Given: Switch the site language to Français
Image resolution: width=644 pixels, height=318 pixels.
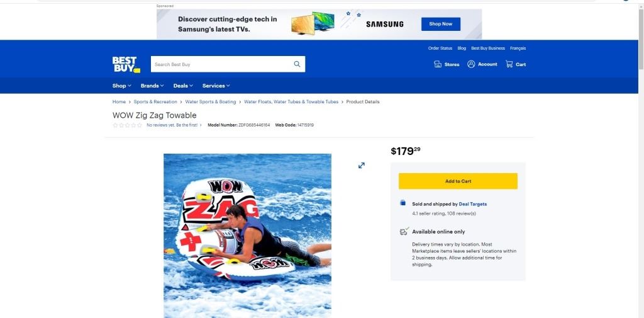Looking at the screenshot, I should (x=518, y=48).
